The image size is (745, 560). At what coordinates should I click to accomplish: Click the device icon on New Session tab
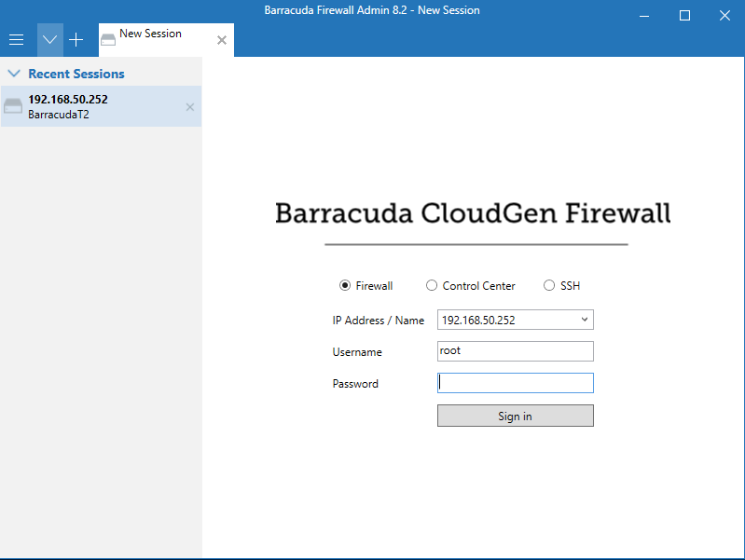108,40
